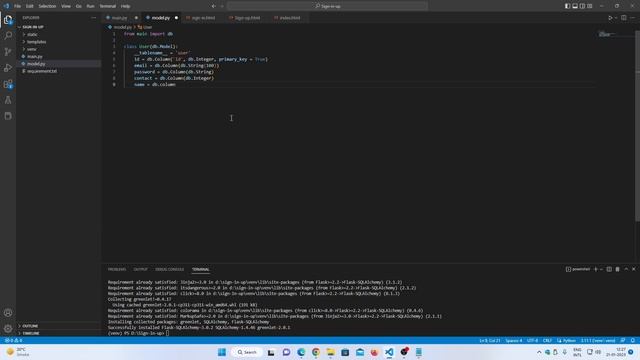
Task: Open the Extensions view
Action: 8,84
